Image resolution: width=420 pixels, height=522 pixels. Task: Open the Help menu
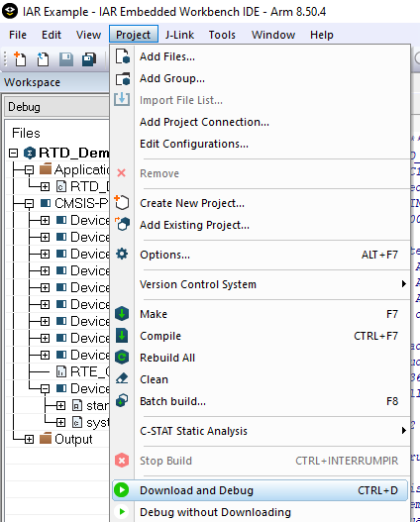pos(322,35)
